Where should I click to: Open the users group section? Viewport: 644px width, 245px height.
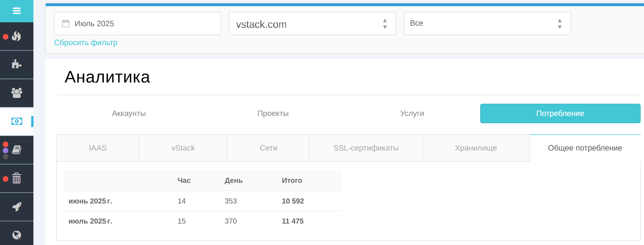point(17,93)
